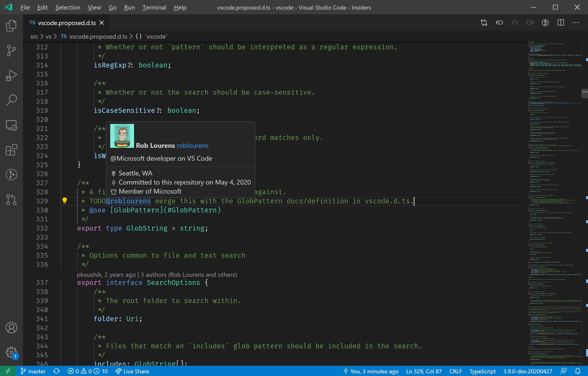Image resolution: width=588 pixels, height=376 pixels.
Task: Click the Customize Layout icon top-right
Action: pos(561,23)
